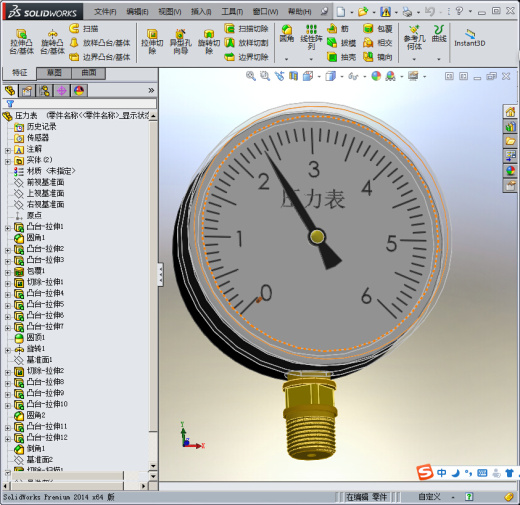Screen dimensions: 520x505
Task: Switch to the DisplayManager color wheel panel
Action: (x=79, y=91)
